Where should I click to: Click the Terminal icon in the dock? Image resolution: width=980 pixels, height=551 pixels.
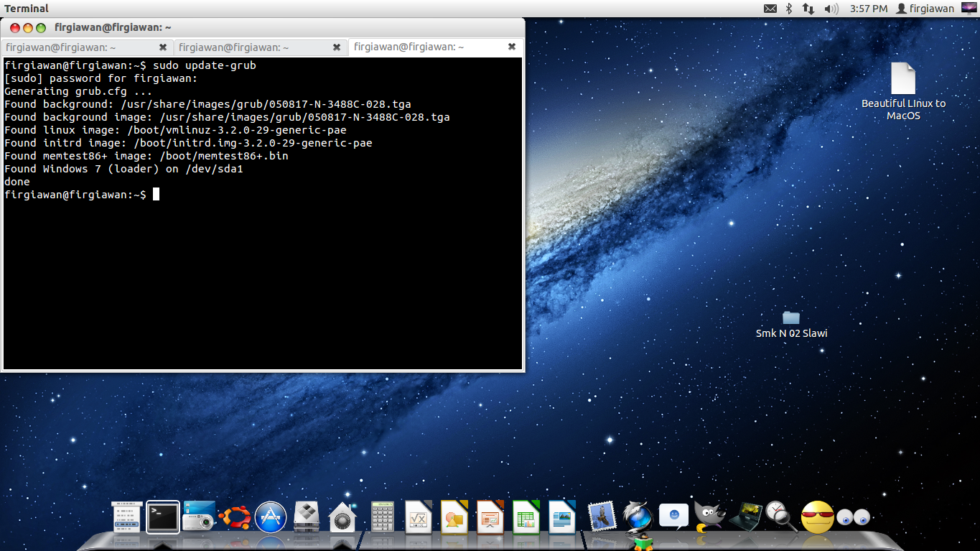[163, 517]
